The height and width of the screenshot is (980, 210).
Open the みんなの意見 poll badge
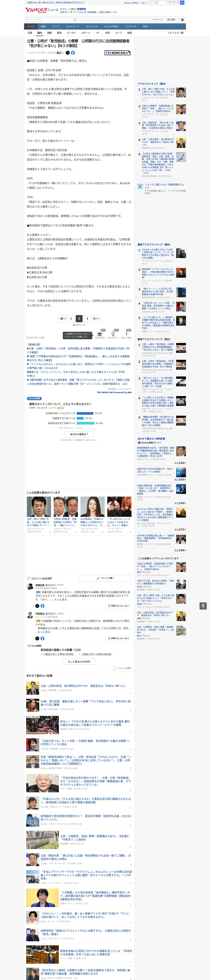coord(35,399)
